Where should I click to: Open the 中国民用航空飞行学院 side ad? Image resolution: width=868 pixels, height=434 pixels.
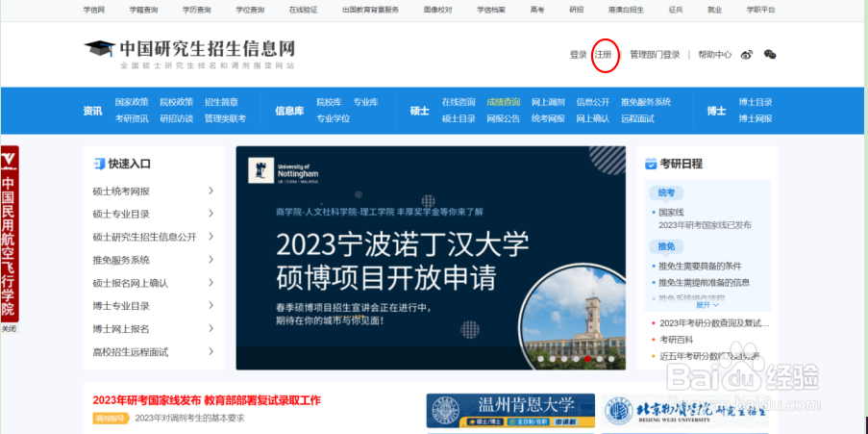click(x=10, y=234)
